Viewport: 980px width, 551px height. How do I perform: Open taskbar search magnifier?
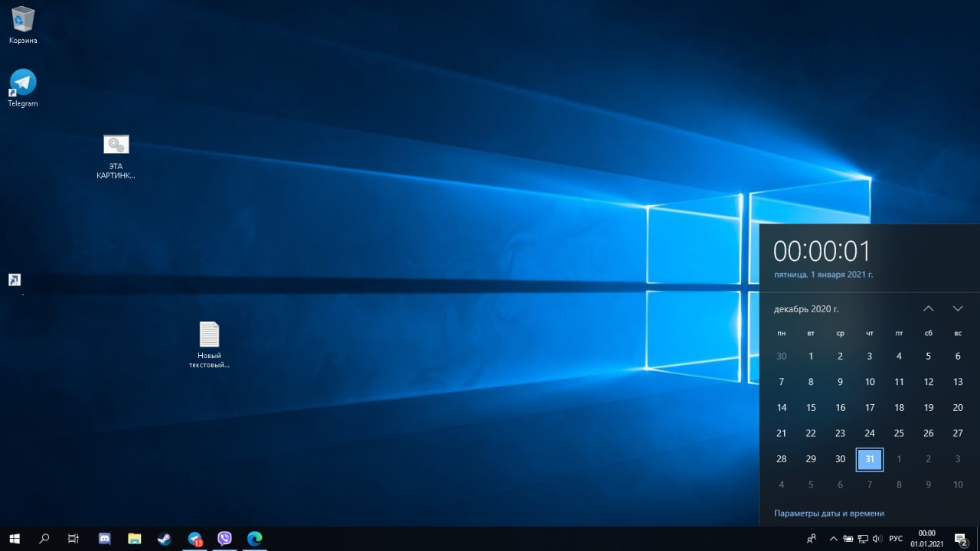(44, 539)
